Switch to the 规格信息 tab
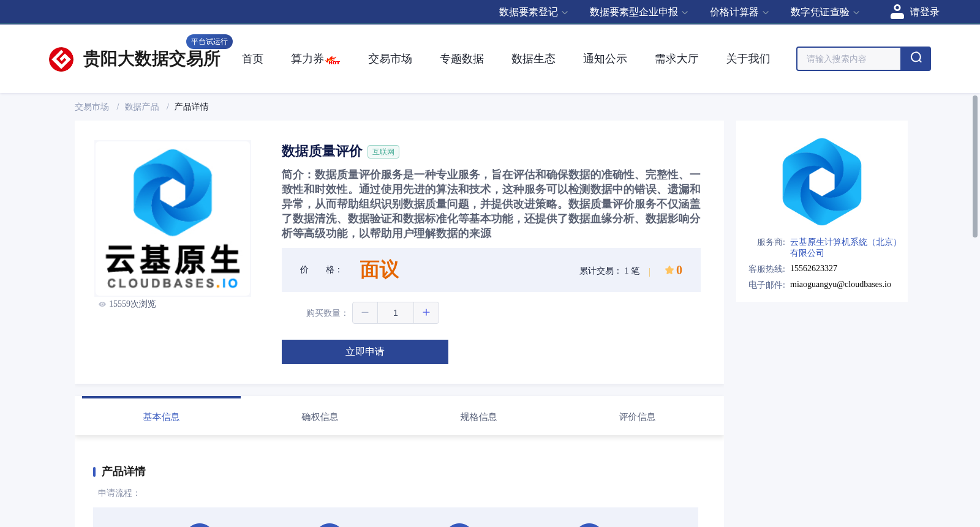This screenshot has height=527, width=980. [x=478, y=417]
